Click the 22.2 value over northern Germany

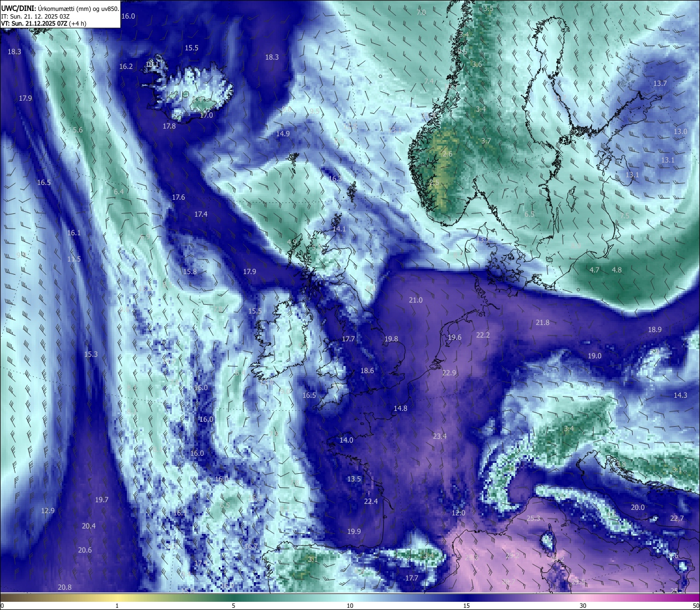tap(483, 335)
